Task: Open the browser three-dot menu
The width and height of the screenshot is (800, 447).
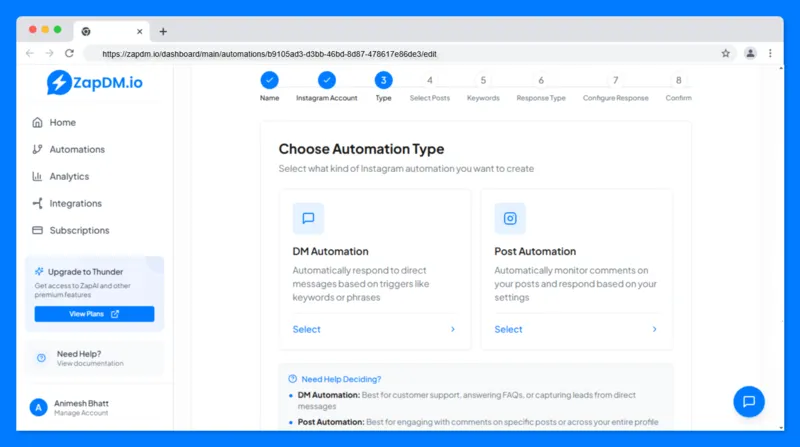Action: pyautogui.click(x=770, y=53)
